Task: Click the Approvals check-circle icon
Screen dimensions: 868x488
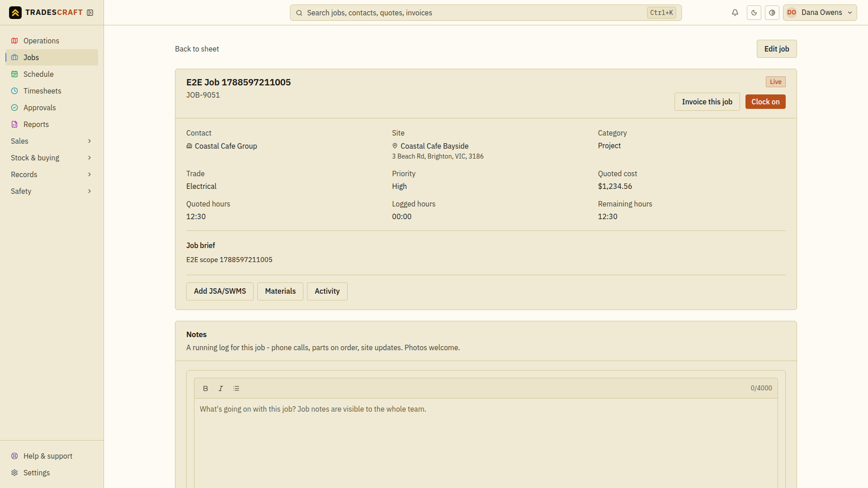Action: coord(14,108)
